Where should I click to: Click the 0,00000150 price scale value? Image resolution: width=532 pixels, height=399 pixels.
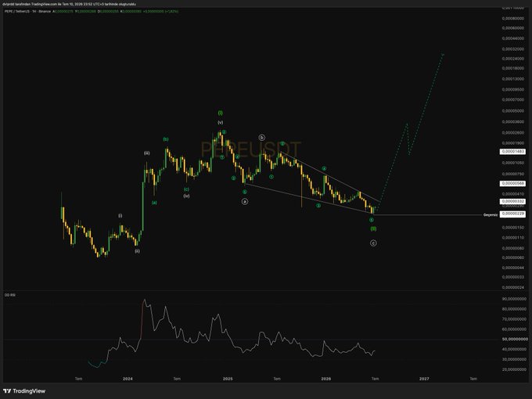click(512, 228)
